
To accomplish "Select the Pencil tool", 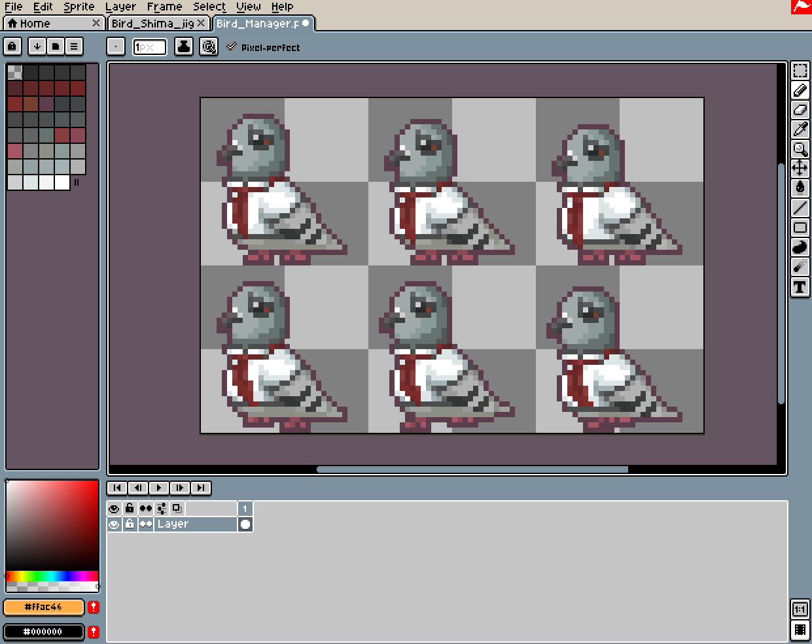I will click(800, 90).
